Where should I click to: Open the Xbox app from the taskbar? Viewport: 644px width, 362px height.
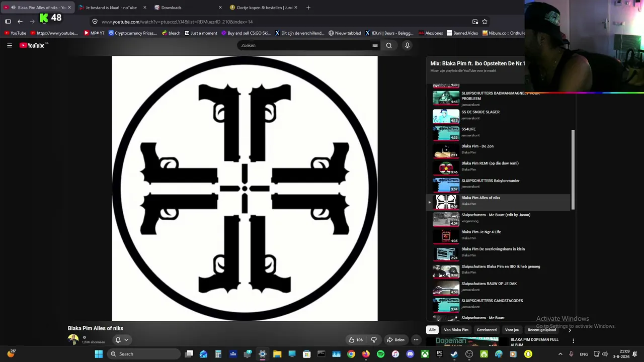coord(425,354)
